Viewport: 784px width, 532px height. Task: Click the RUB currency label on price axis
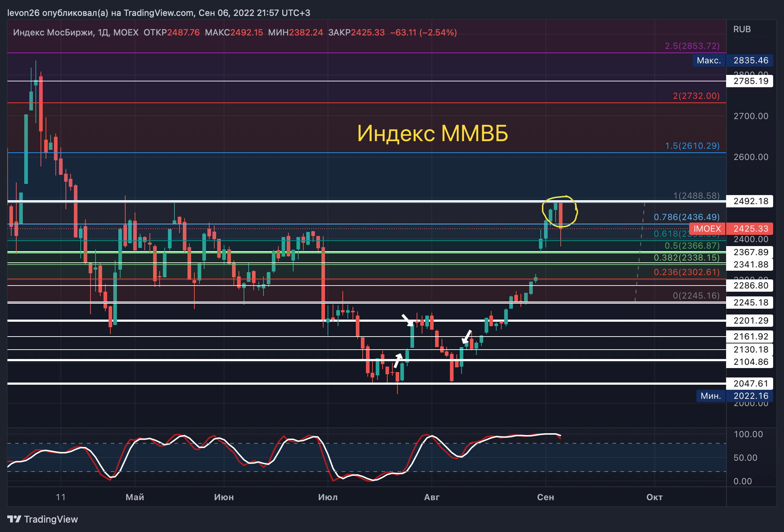pos(742,29)
